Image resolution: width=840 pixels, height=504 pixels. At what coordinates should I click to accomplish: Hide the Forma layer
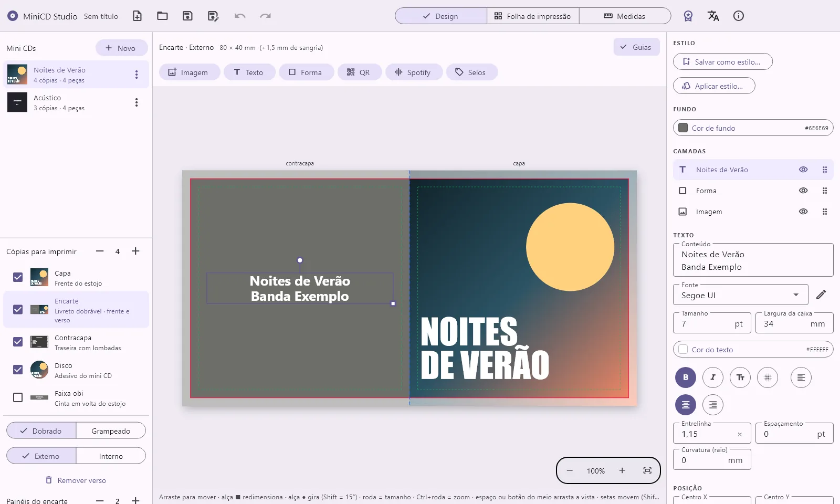tap(803, 191)
